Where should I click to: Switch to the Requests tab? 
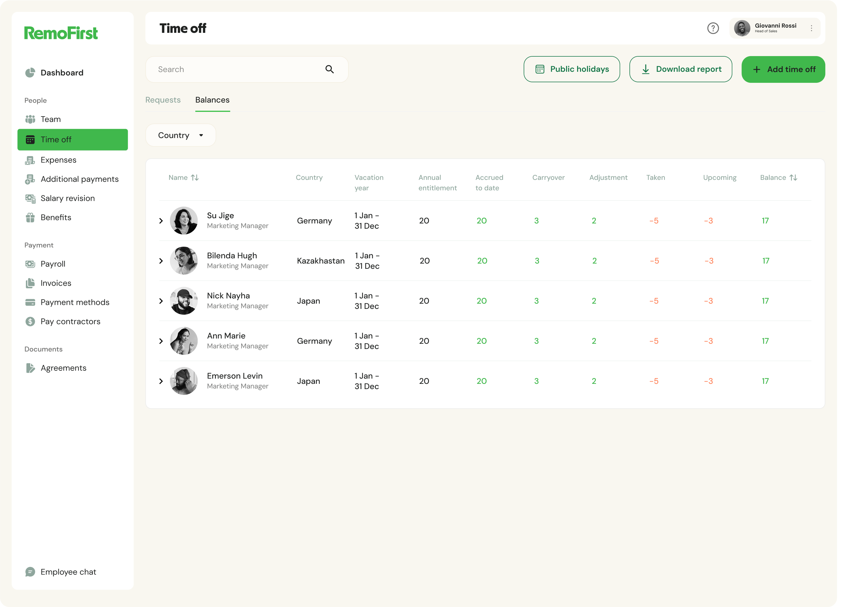(x=163, y=100)
